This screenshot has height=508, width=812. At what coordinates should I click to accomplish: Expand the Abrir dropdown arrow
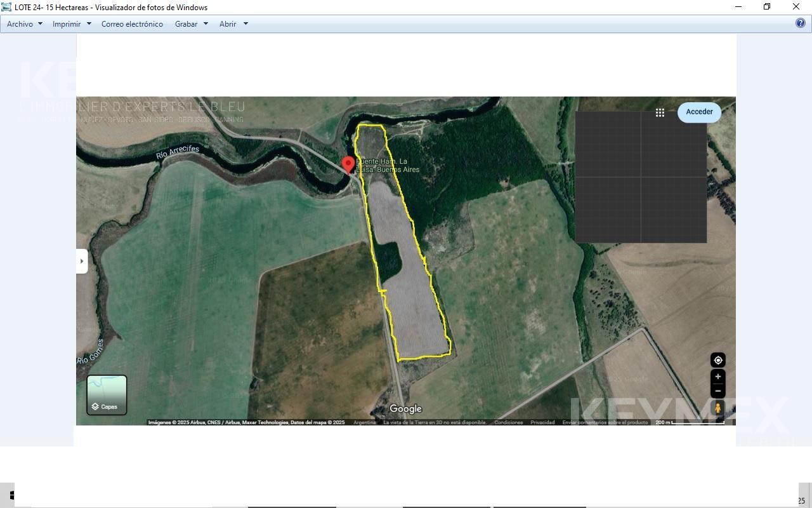246,23
